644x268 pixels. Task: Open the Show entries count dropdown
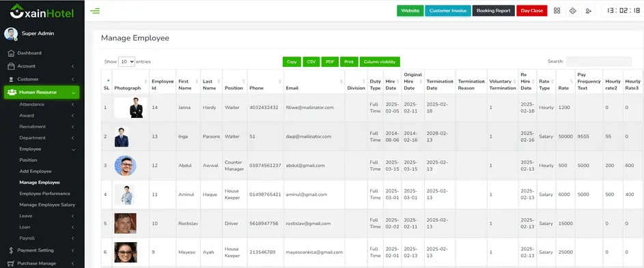coord(126,61)
